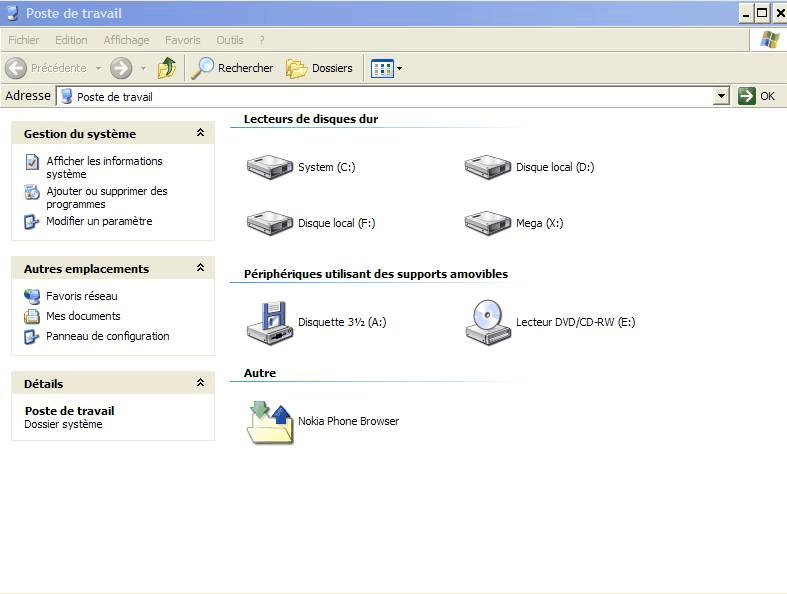Click the Views grid icon in toolbar
This screenshot has width=787, height=594.
[x=382, y=68]
